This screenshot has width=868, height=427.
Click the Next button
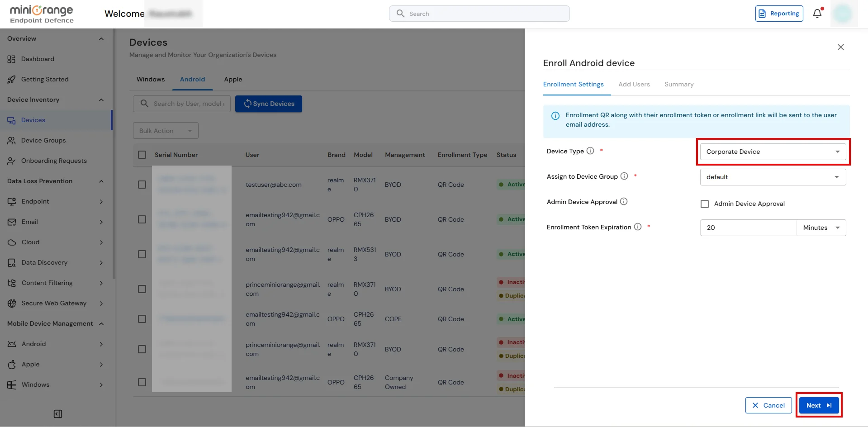(819, 405)
